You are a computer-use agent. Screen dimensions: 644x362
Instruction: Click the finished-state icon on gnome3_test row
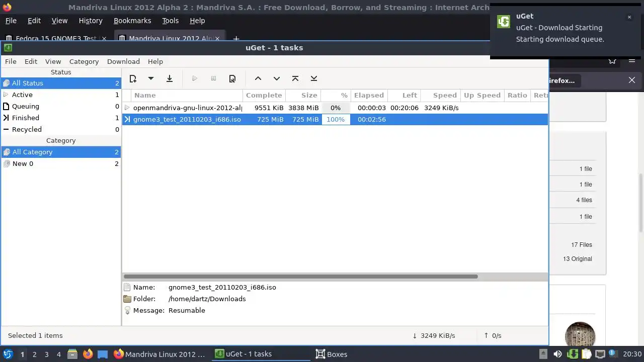(x=127, y=119)
